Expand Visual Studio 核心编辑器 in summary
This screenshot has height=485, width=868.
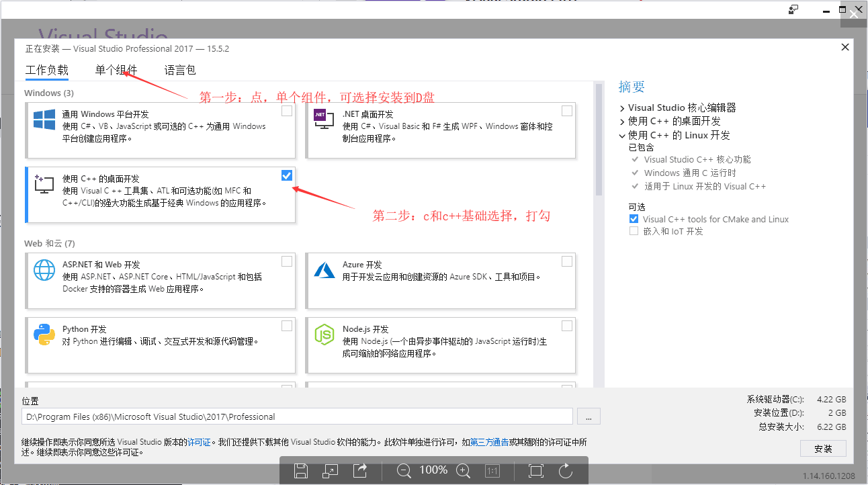[622, 107]
